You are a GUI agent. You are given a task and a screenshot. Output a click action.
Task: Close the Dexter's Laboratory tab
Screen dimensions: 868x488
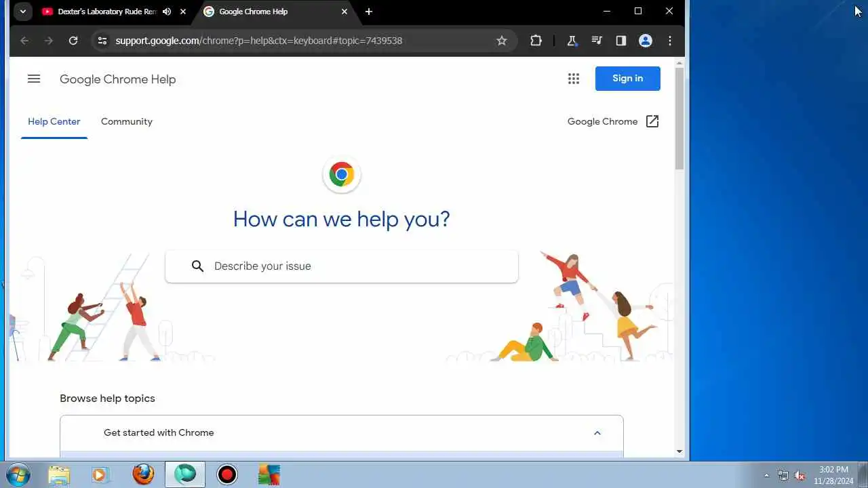tap(182, 12)
